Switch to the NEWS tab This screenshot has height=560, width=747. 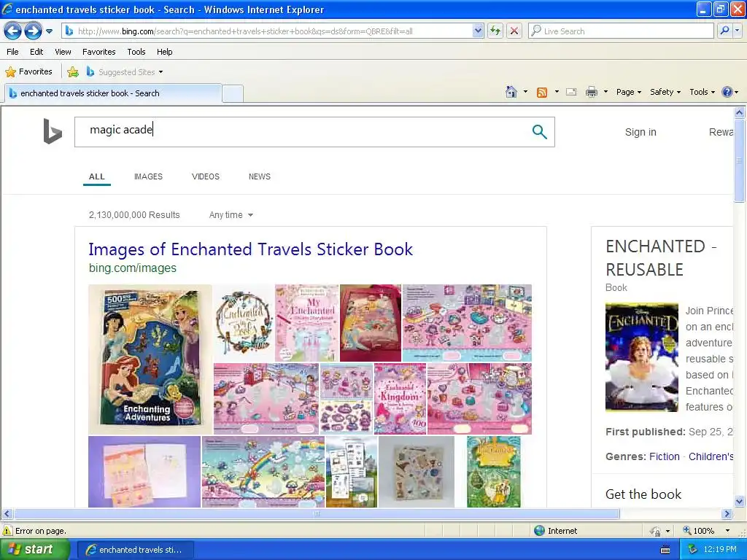coord(260,176)
